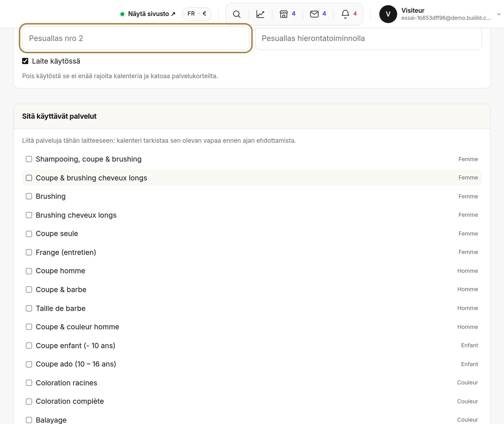Click the Pesuallas hierontatoiminnolla description field
The width and height of the screenshot is (504, 424).
point(368,38)
